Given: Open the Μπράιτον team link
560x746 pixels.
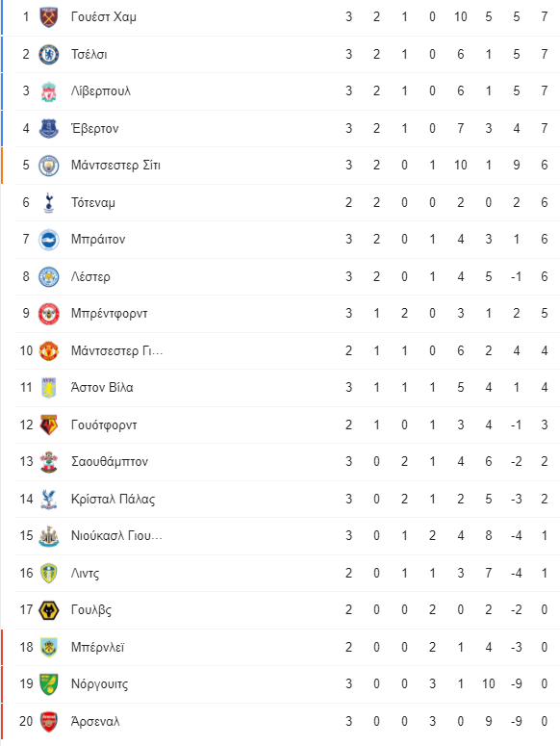Looking at the screenshot, I should [98, 240].
